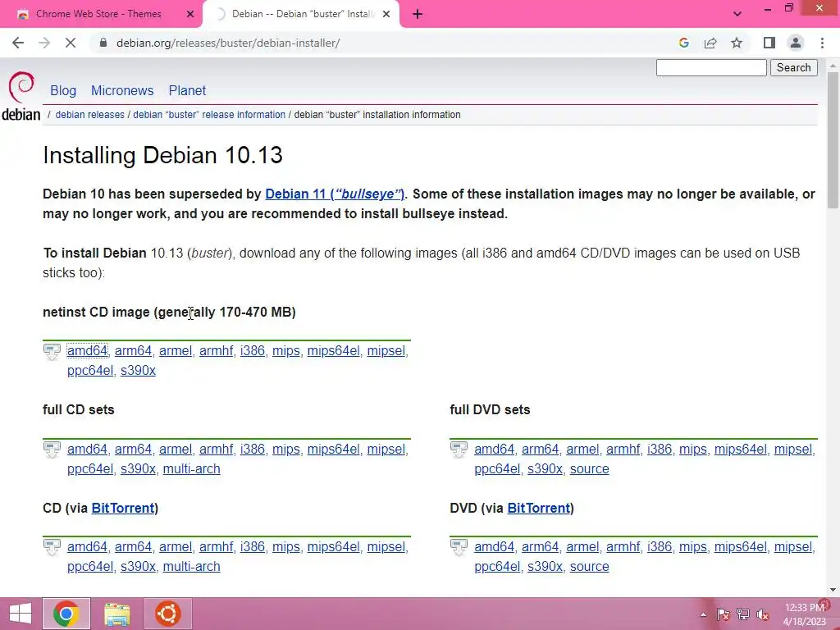Open the Micronews menu link
Screen dimensions: 840x630
pos(122,90)
